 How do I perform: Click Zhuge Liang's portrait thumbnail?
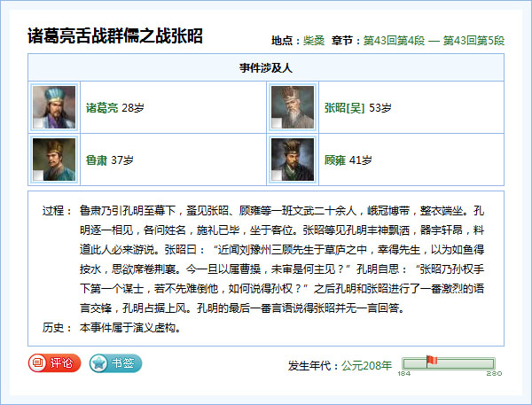pos(53,107)
